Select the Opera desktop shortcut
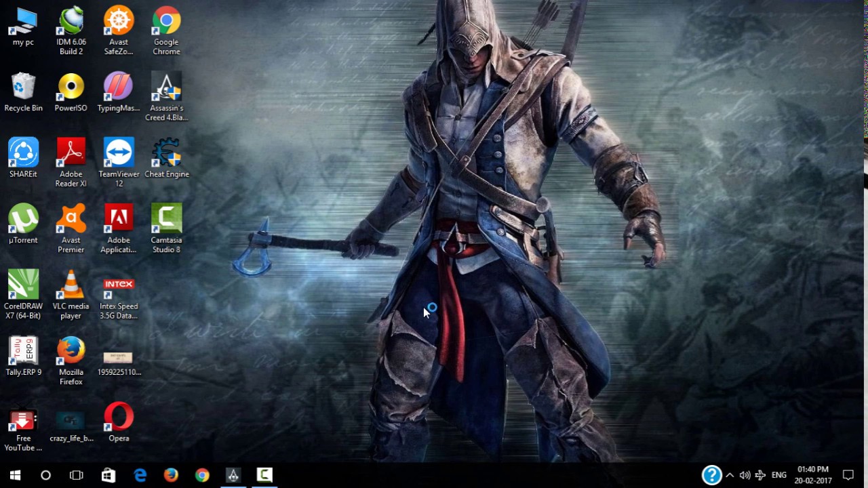 (x=119, y=422)
